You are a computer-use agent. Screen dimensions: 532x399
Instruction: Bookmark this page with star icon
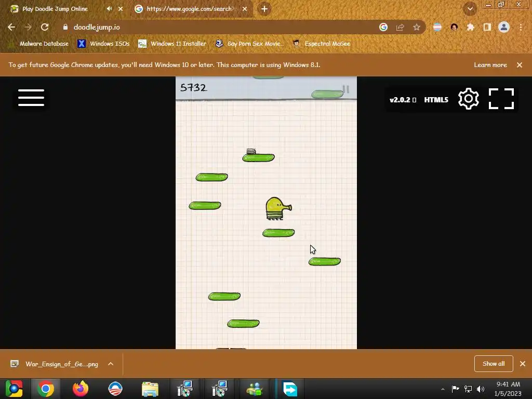click(417, 27)
